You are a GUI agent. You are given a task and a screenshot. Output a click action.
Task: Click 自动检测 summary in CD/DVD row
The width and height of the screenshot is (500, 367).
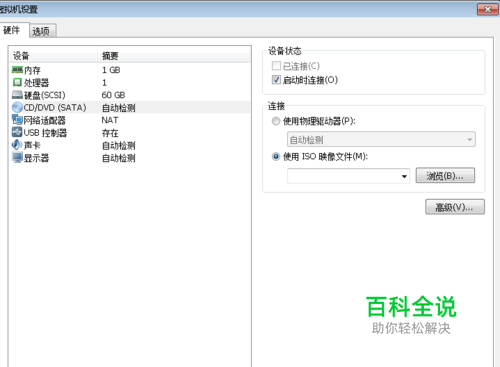point(119,108)
